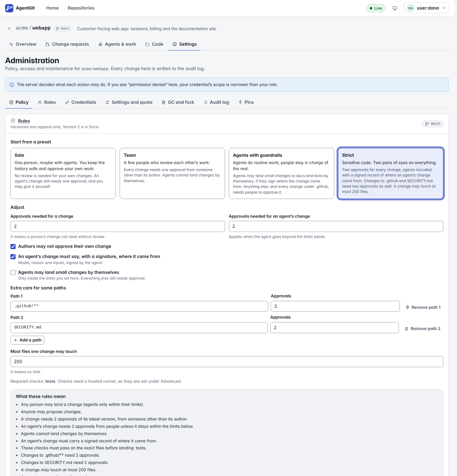Click the plus icon on Add a path
457x476 pixels.
(x=16, y=340)
